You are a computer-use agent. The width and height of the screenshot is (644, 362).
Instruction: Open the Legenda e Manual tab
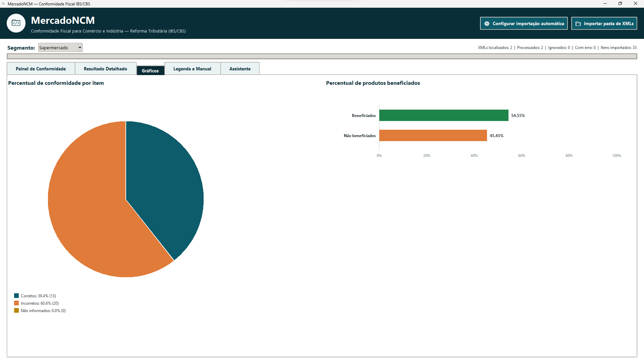[x=192, y=69]
